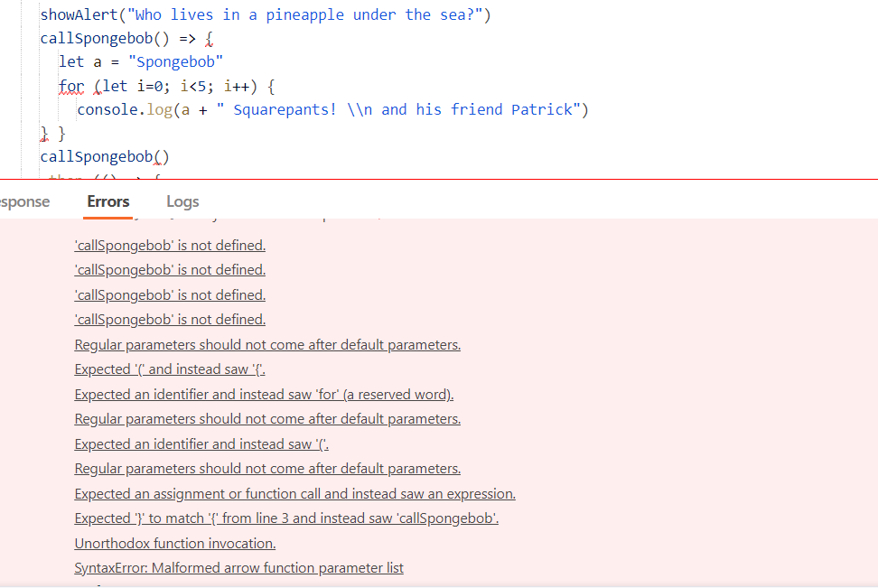Viewport: 878px width, 588px height.
Task: Open error "Expected an identifier and instead saw '('"
Action: 201,444
